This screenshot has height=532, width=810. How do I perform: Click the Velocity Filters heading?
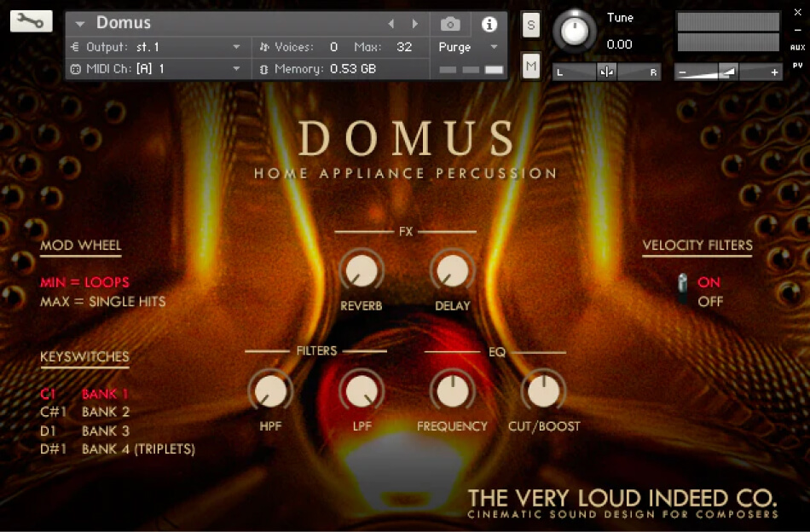(697, 246)
